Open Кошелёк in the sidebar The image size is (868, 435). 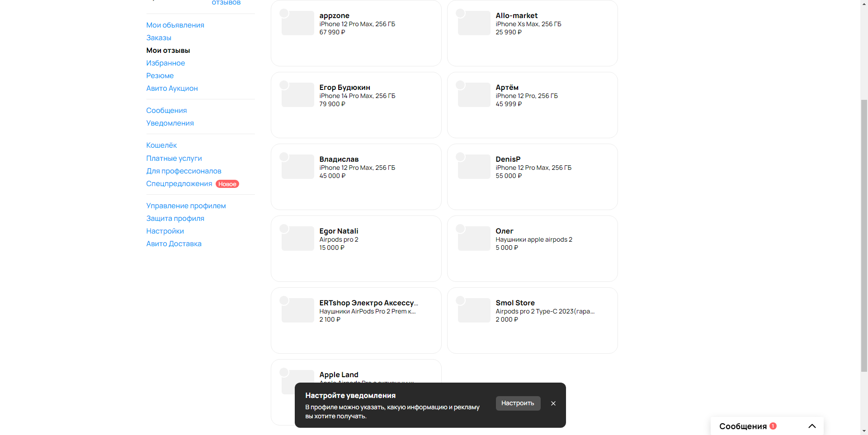point(161,145)
